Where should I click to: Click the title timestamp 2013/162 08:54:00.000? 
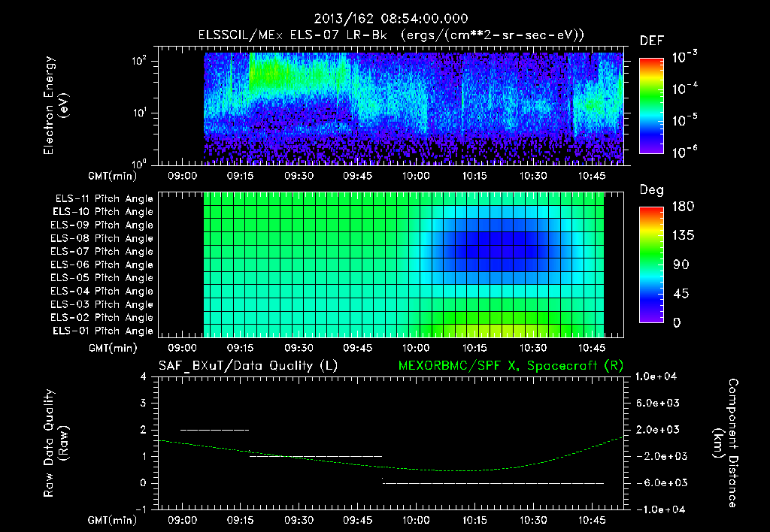(x=391, y=19)
